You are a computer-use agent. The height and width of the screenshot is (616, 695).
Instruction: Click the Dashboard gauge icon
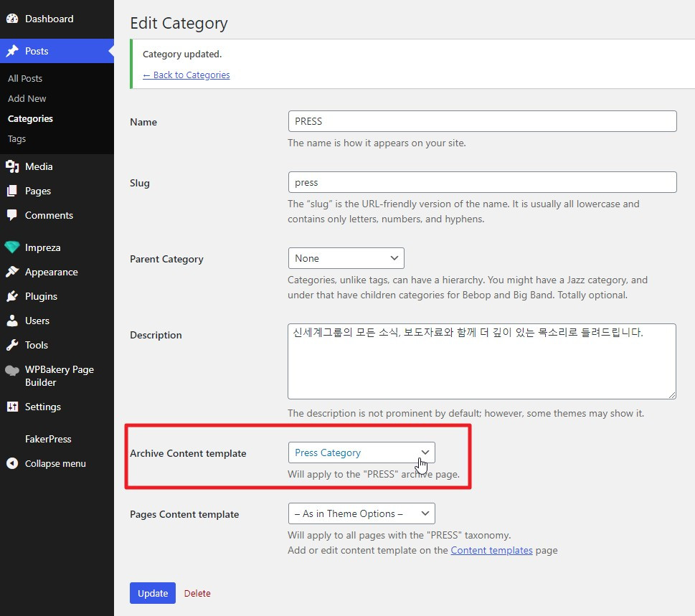pyautogui.click(x=12, y=19)
